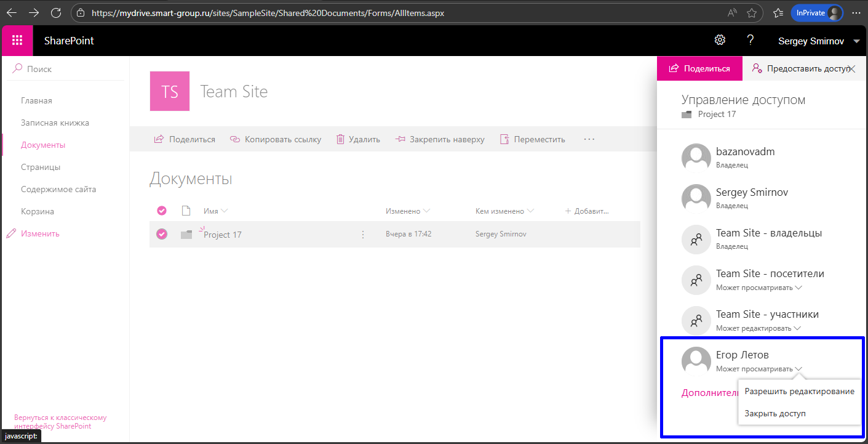This screenshot has width=868, height=444.
Task: Click the browser refresh icon
Action: coord(55,12)
